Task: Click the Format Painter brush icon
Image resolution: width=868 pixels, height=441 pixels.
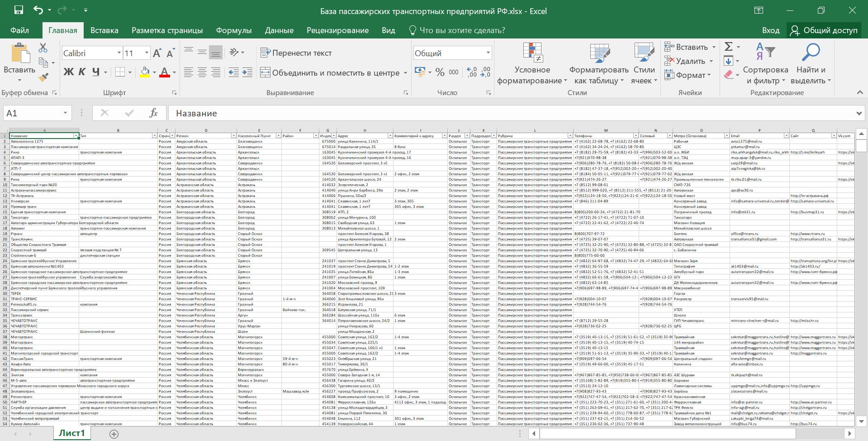Action: click(x=43, y=78)
